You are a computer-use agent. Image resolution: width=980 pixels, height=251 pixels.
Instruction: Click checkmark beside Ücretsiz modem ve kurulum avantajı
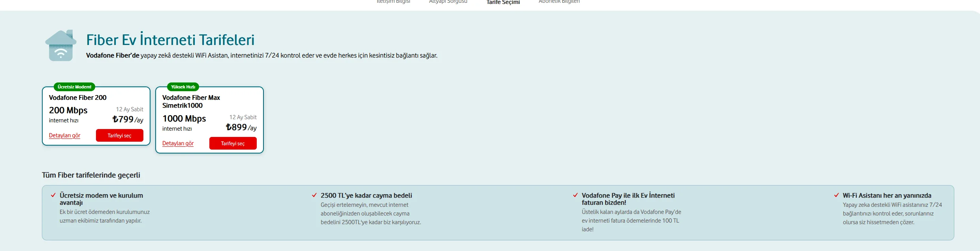(x=53, y=195)
